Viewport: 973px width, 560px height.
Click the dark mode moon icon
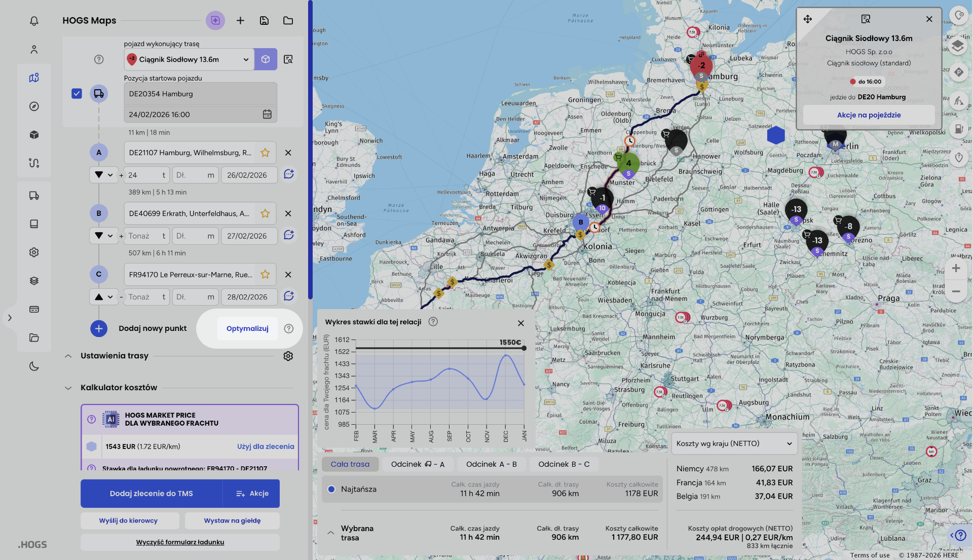point(34,366)
